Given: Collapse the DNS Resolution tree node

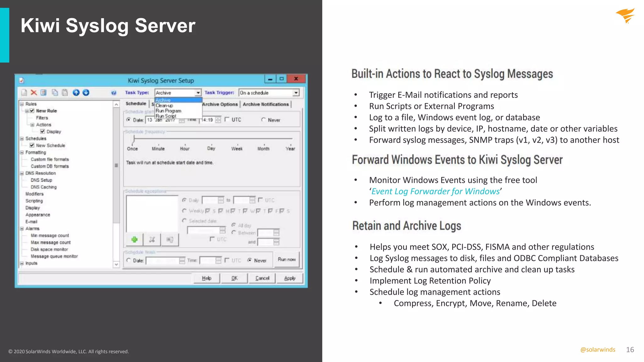Looking at the screenshot, I should click(x=22, y=173).
